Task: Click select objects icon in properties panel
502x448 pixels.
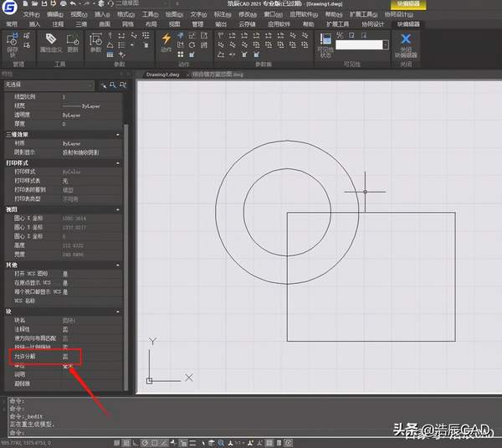Action: click(113, 85)
